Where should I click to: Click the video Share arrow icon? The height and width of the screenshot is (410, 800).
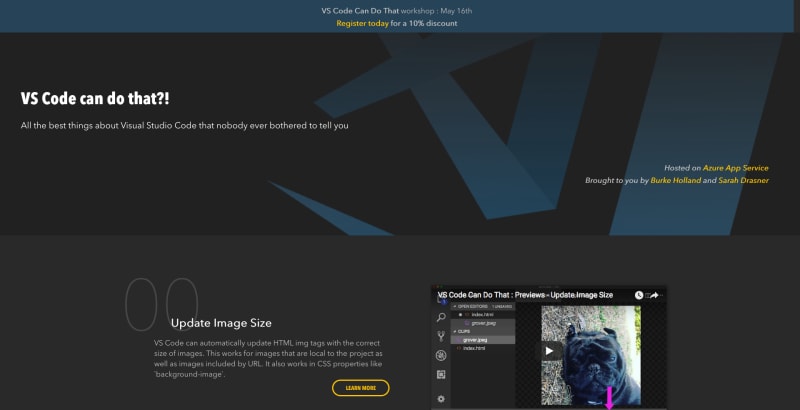654,295
